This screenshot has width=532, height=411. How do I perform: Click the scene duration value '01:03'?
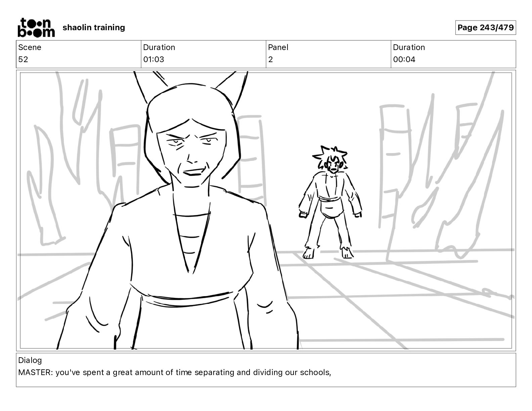point(153,59)
